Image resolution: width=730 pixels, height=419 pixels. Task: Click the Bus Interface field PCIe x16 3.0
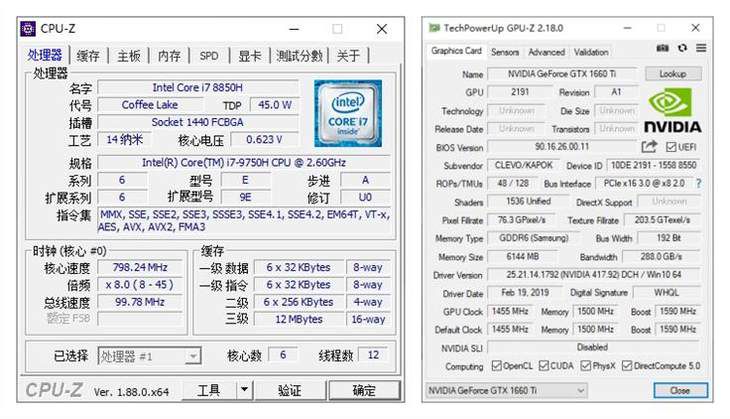[644, 183]
